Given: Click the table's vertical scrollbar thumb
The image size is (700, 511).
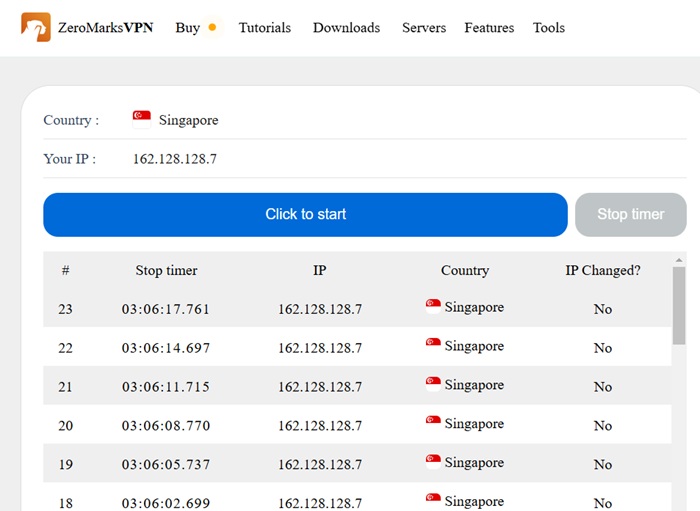Looking at the screenshot, I should pos(679,306).
